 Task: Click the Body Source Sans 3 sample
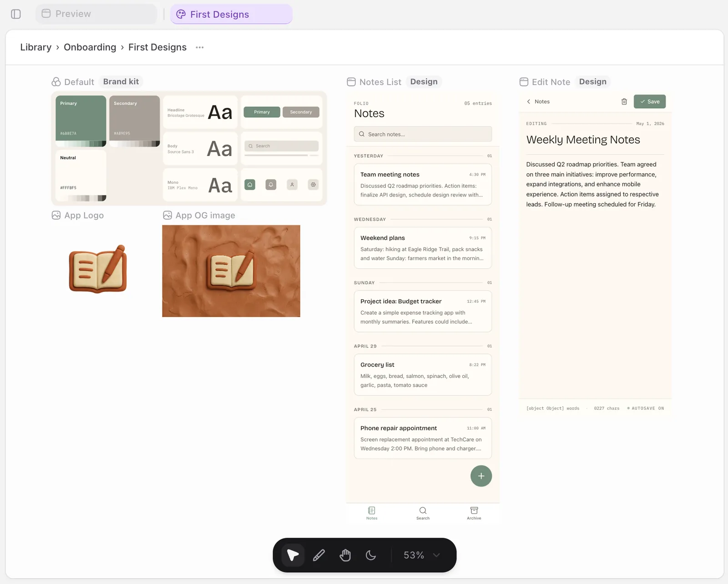200,149
